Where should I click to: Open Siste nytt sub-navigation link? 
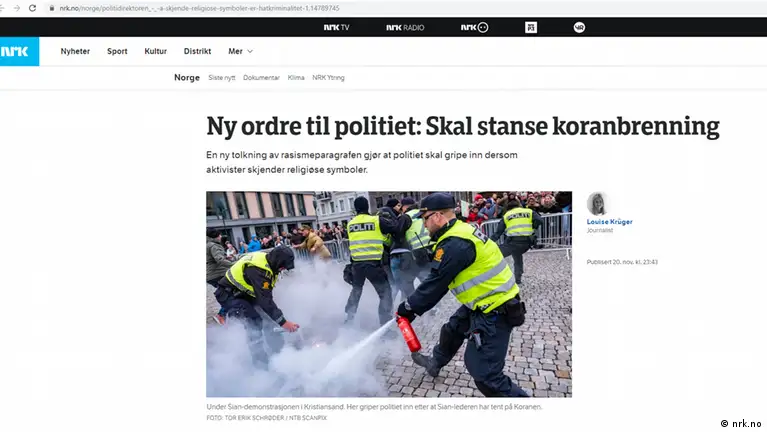pyautogui.click(x=222, y=78)
